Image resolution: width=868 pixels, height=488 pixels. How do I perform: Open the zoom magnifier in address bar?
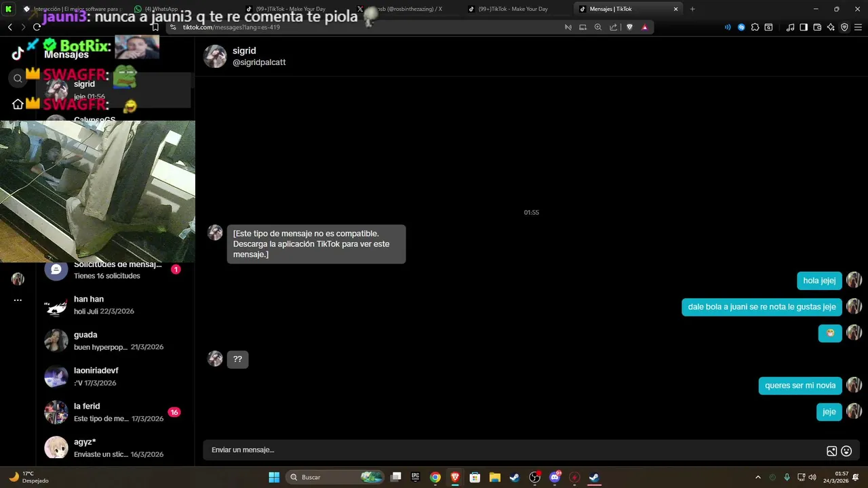[598, 27]
